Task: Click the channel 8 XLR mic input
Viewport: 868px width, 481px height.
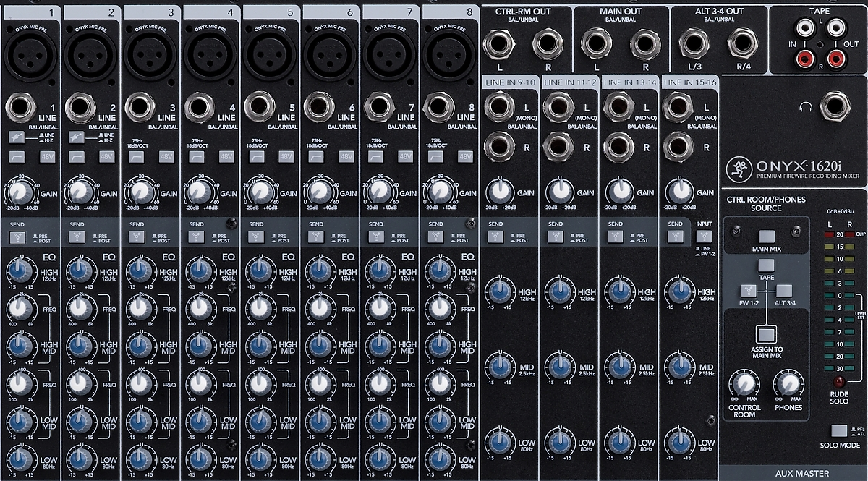Action: tap(448, 55)
